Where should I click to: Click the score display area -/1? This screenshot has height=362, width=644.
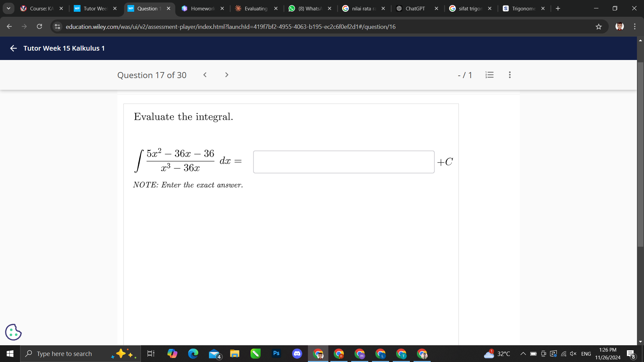(x=465, y=74)
